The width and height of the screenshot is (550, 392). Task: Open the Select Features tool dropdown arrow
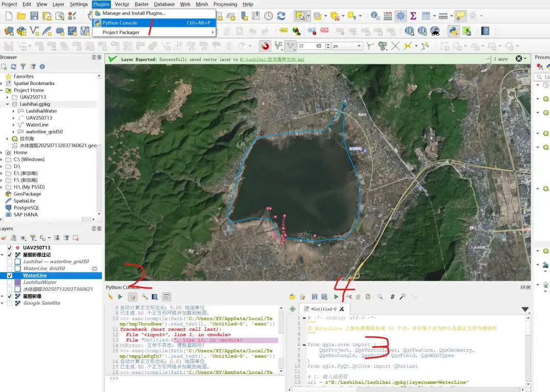click(308, 16)
